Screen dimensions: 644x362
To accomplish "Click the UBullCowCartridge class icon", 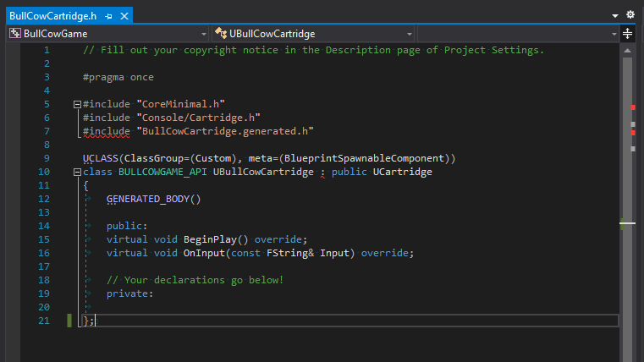I will (222, 34).
